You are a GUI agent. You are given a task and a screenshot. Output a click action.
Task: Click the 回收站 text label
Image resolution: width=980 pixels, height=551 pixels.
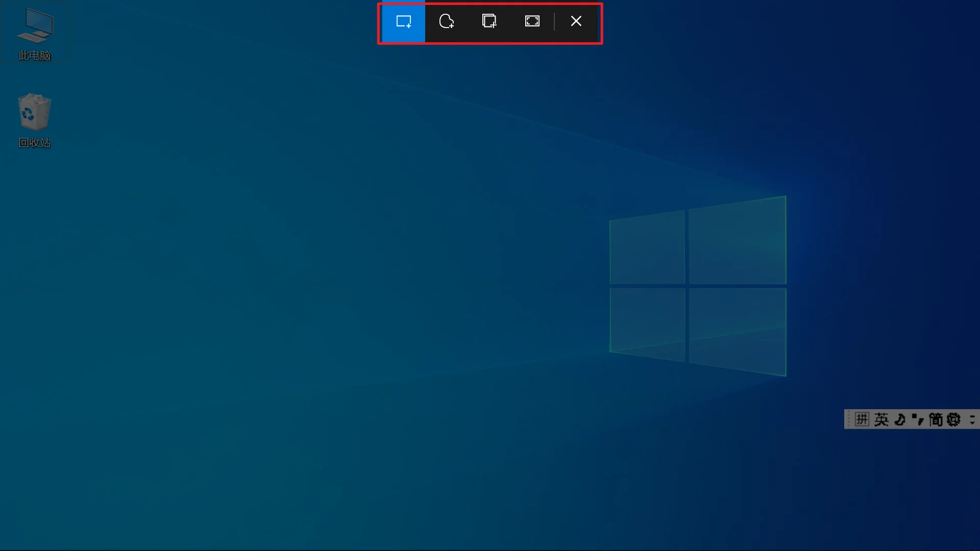coord(34,143)
